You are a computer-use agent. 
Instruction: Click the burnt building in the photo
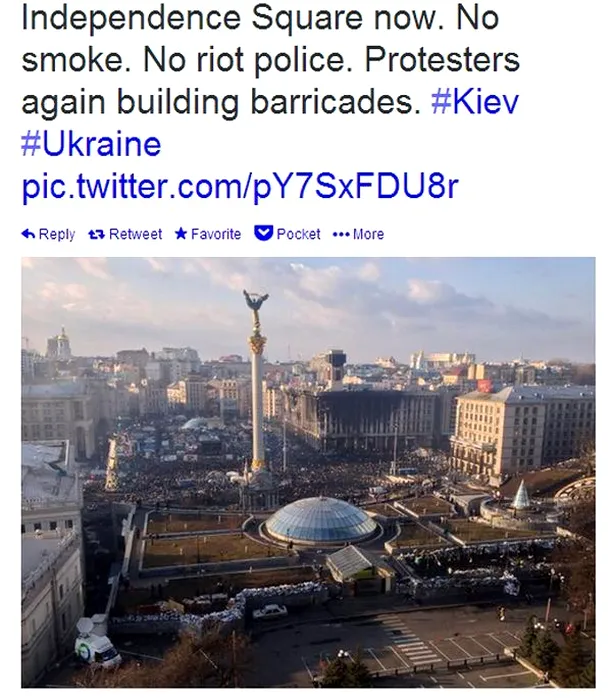(x=360, y=420)
